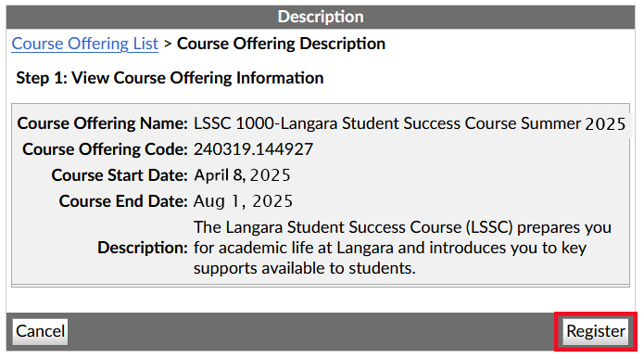Viewport: 644px width, 359px height.
Task: Click the Course Offering Name label
Action: click(x=102, y=123)
